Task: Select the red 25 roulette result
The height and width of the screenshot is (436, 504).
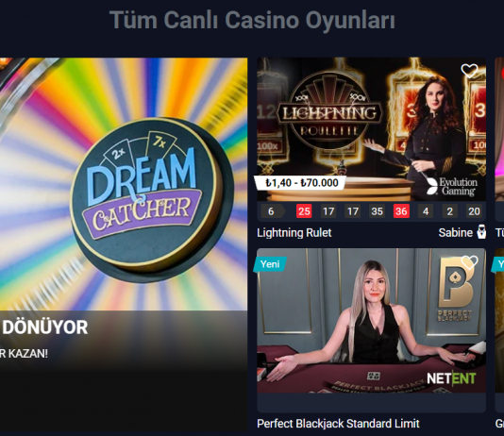Action: click(x=304, y=211)
